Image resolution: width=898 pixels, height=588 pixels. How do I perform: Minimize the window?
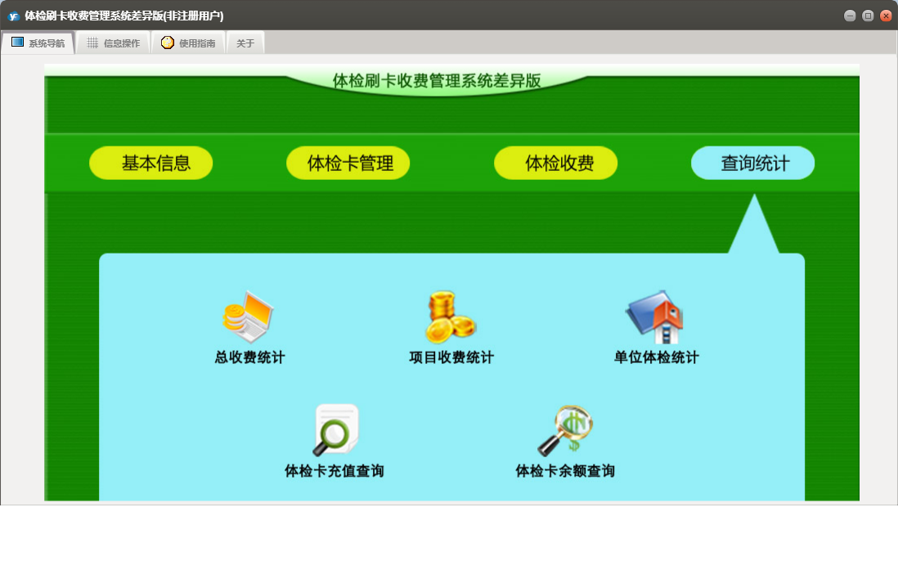[x=850, y=16]
